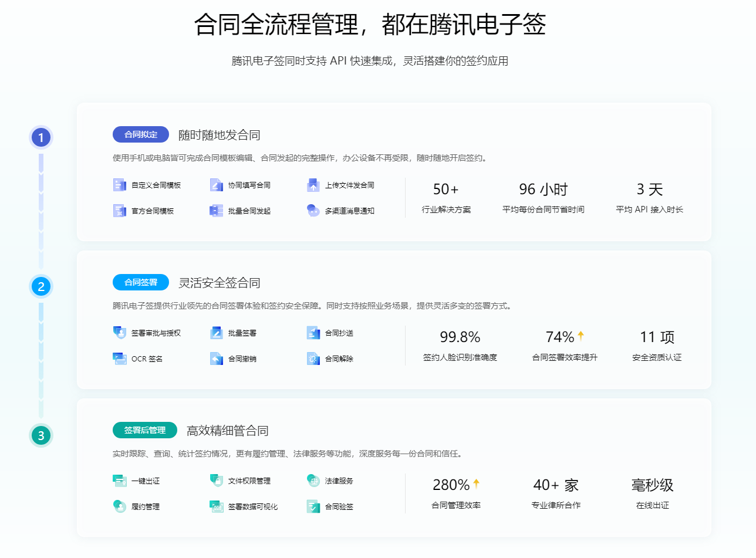The image size is (756, 558).
Task: Open 签署数据可视化 link text
Action: 253,506
